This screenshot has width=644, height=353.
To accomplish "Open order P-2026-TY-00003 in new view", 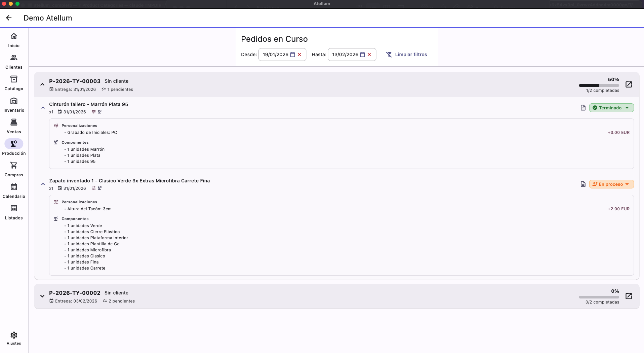I will (x=629, y=84).
